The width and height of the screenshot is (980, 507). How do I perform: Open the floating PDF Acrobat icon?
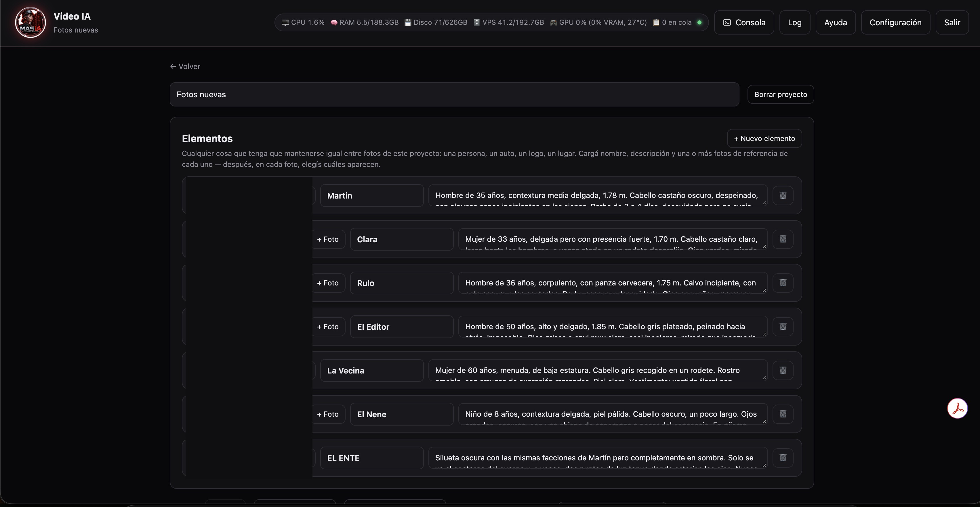pyautogui.click(x=957, y=408)
